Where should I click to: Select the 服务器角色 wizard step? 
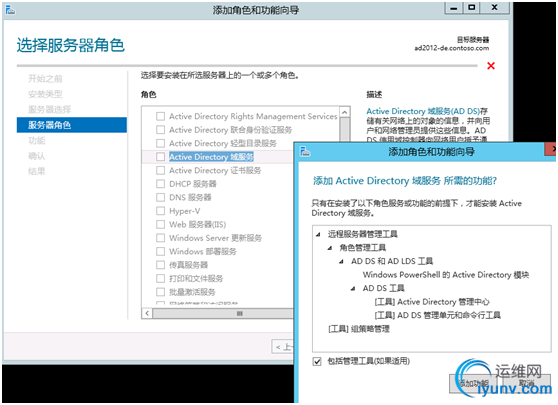72,125
